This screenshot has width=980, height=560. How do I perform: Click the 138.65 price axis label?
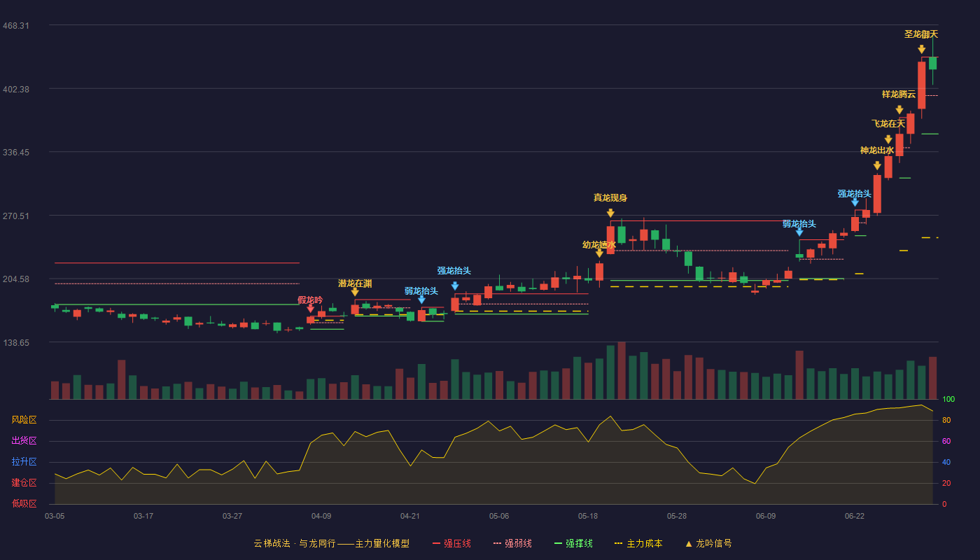16,342
